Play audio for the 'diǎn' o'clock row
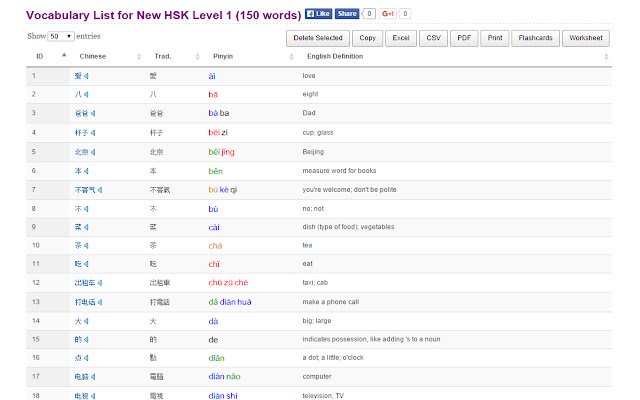The image size is (640, 400). (x=86, y=358)
